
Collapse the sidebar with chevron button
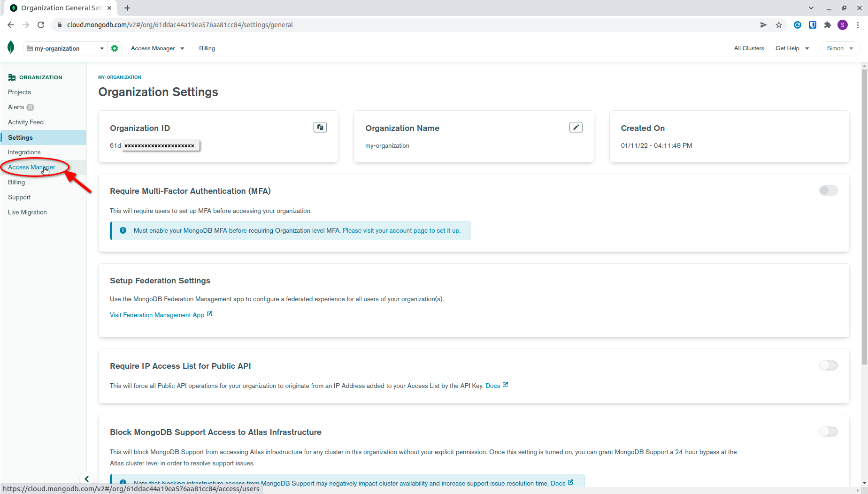point(87,479)
